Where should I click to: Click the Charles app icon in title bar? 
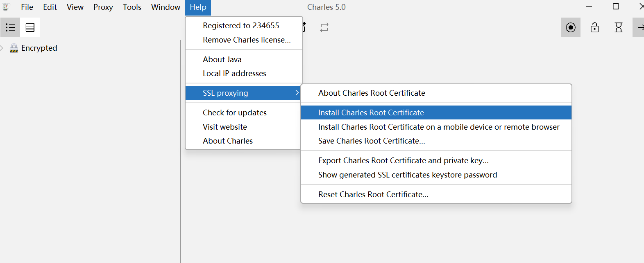6,7
